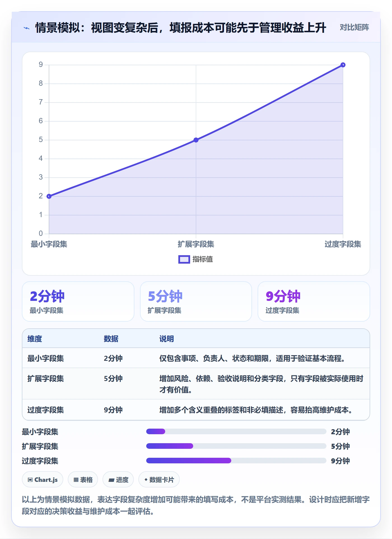The height and width of the screenshot is (539, 392).
Task: Open the 5分钟 data card
Action: point(196,301)
